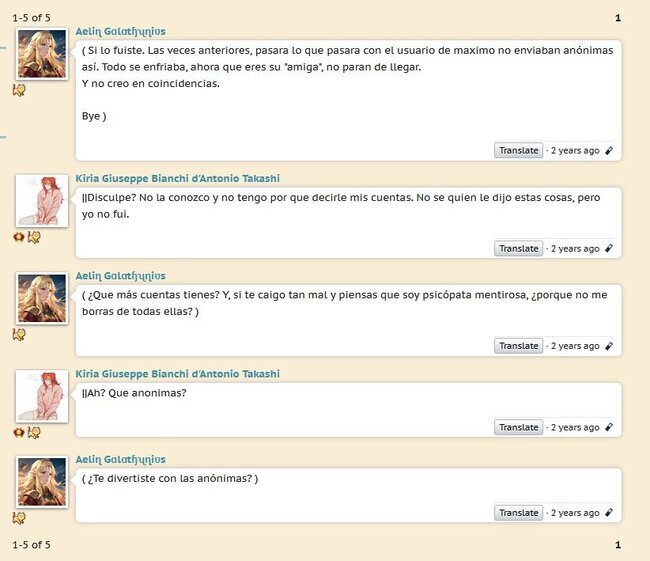The width and height of the screenshot is (650, 561).
Task: Click the "2 years ago" timestamp on "Disculpe?" comment
Action: point(575,249)
